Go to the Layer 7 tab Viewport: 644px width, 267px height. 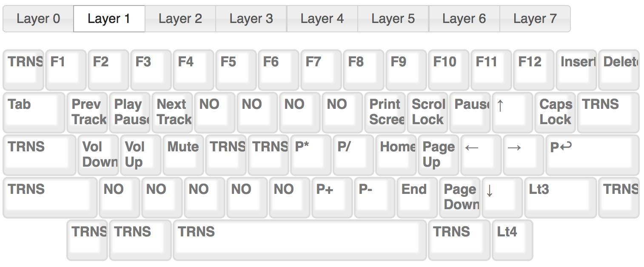click(535, 19)
